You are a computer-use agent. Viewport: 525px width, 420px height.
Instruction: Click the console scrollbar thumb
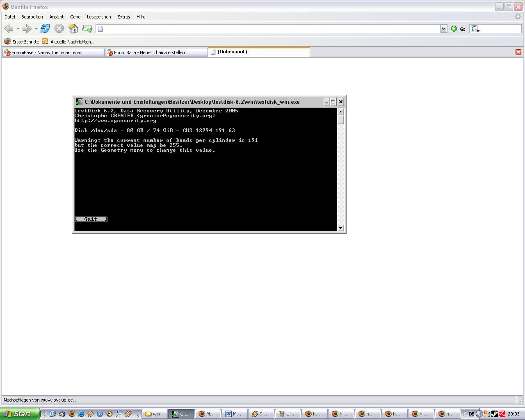pos(340,119)
